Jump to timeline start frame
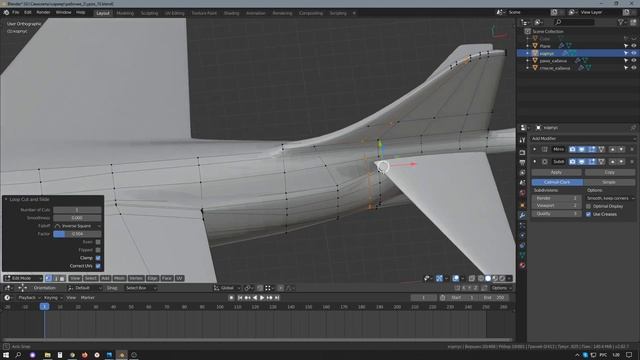This screenshot has height=360, width=640. pyautogui.click(x=240, y=298)
